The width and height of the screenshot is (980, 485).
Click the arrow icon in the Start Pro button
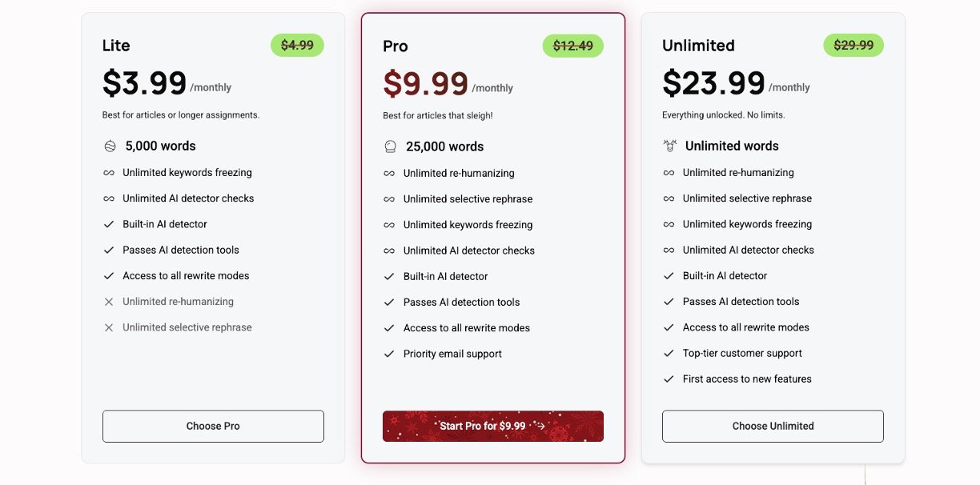point(541,427)
